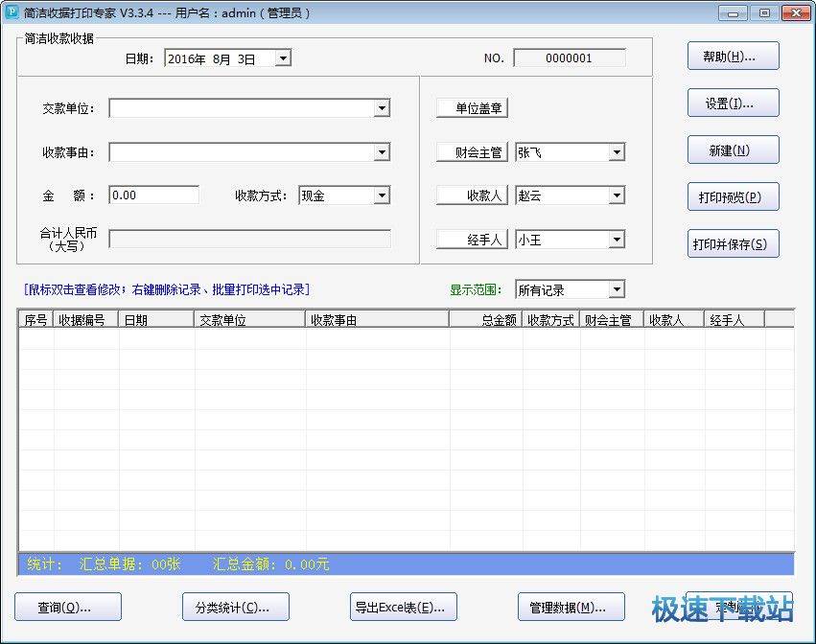
Task: Click the 收款方式 column header
Action: pyautogui.click(x=550, y=319)
